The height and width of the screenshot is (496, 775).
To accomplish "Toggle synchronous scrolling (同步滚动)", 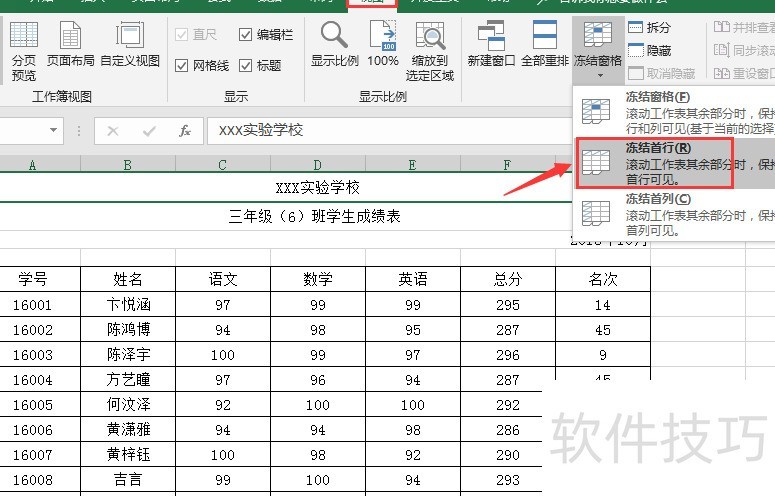I will point(744,50).
